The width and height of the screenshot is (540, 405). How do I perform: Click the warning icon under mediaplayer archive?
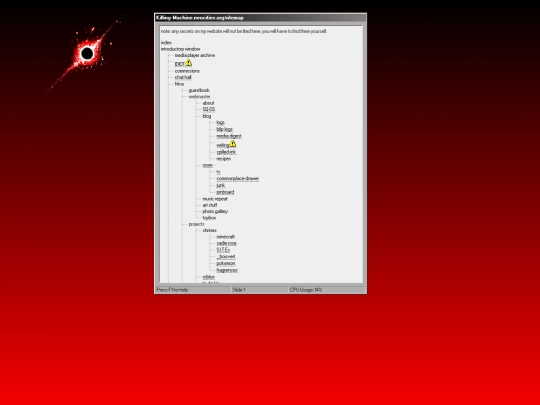pos(189,62)
